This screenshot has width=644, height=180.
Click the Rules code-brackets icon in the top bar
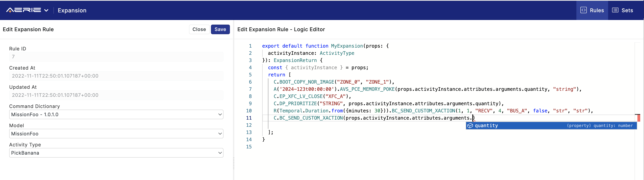(584, 10)
